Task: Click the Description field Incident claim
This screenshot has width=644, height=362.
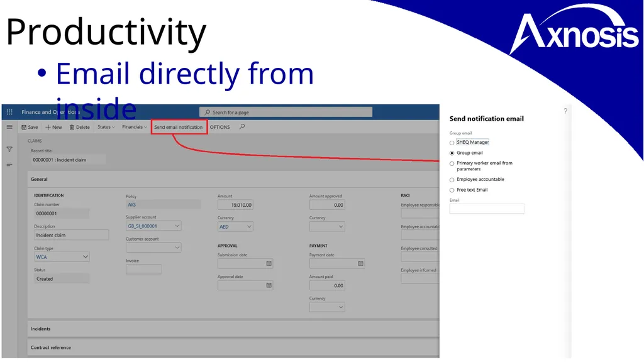Action: (x=72, y=235)
